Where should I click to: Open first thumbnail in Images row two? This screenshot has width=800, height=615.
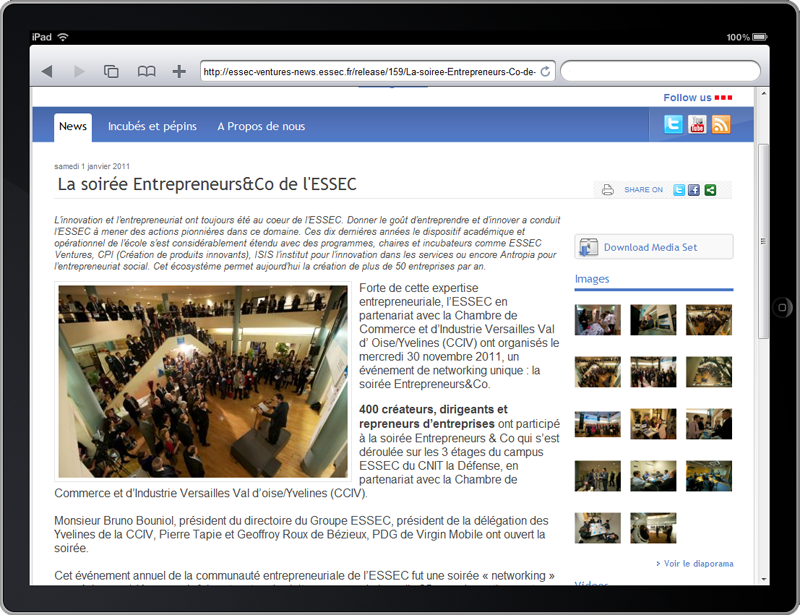(597, 372)
